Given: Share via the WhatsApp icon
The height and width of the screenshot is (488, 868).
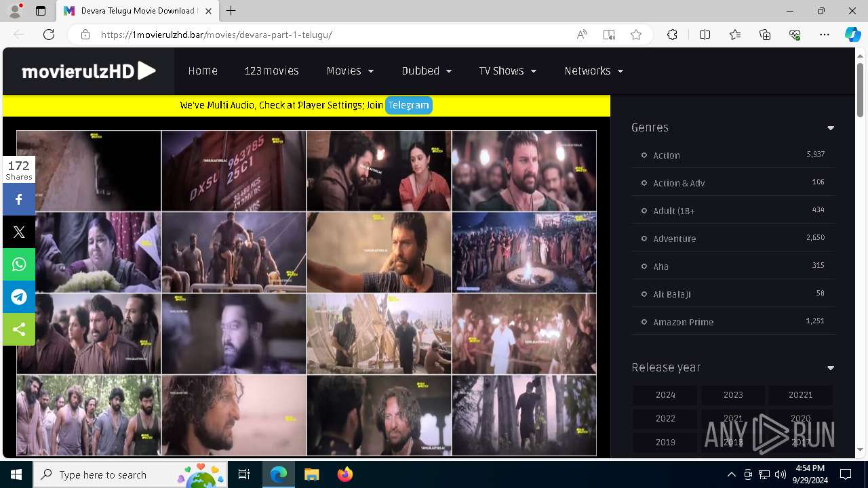Looking at the screenshot, I should [19, 264].
